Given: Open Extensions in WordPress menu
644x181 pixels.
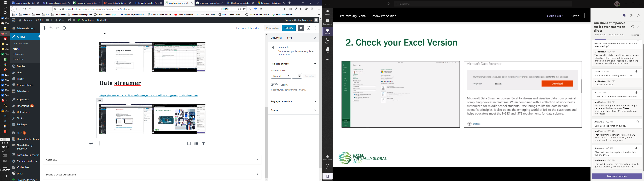Looking at the screenshot, I should (23, 106).
